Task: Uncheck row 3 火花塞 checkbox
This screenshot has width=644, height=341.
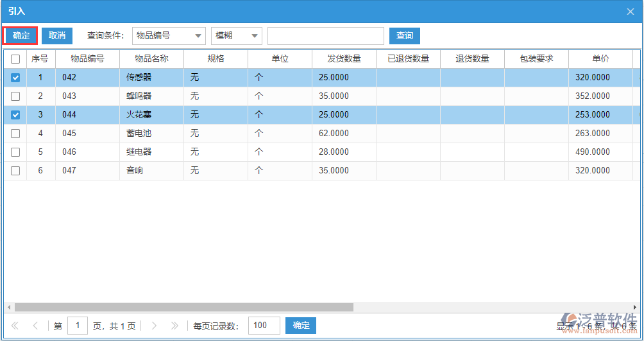Action: tap(15, 115)
